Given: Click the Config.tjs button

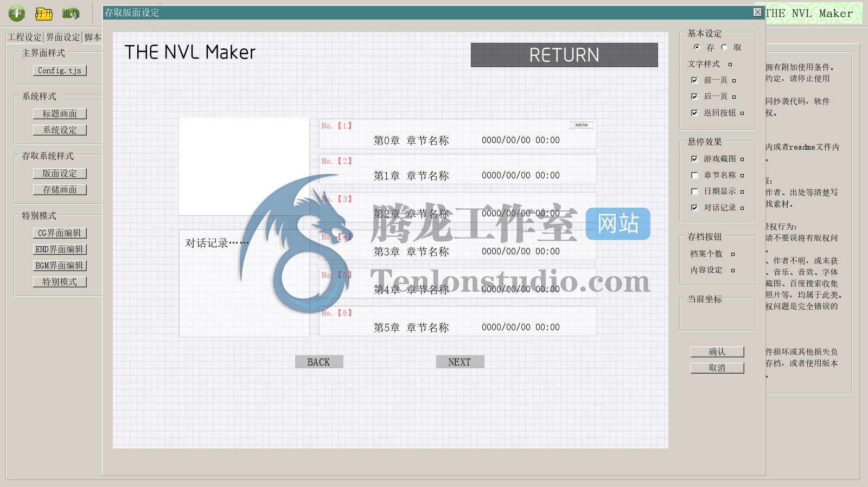Looking at the screenshot, I should tap(60, 71).
